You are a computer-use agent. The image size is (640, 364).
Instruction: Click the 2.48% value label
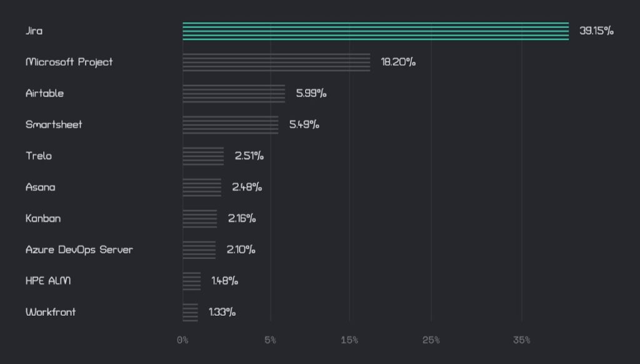[x=247, y=187]
